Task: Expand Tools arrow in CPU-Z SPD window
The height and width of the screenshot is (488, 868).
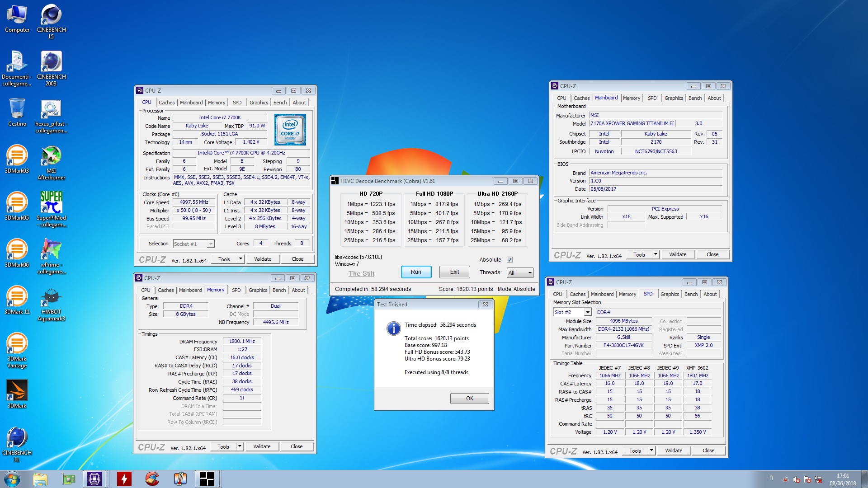Action: [651, 450]
